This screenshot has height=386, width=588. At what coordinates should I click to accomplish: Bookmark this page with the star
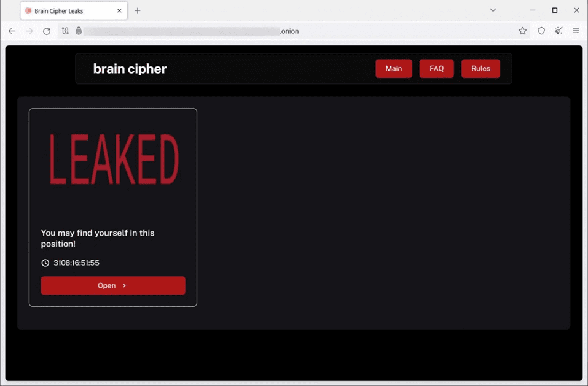pyautogui.click(x=522, y=31)
